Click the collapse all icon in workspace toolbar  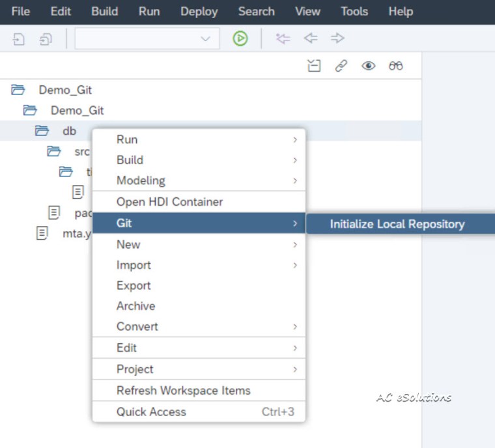tap(314, 66)
